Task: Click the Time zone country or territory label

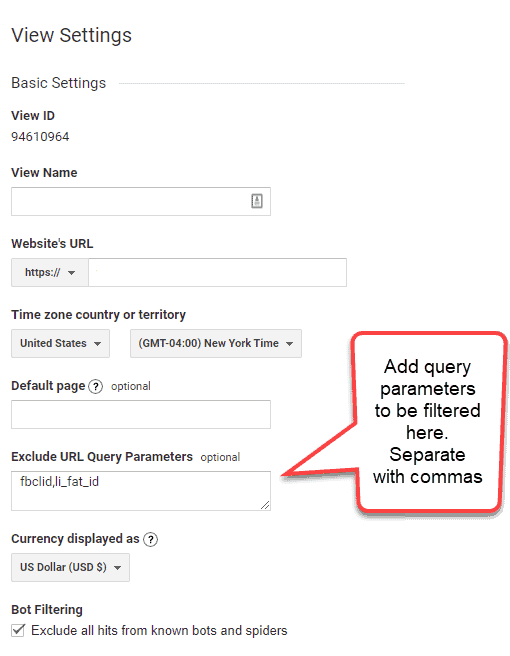Action: tap(98, 315)
